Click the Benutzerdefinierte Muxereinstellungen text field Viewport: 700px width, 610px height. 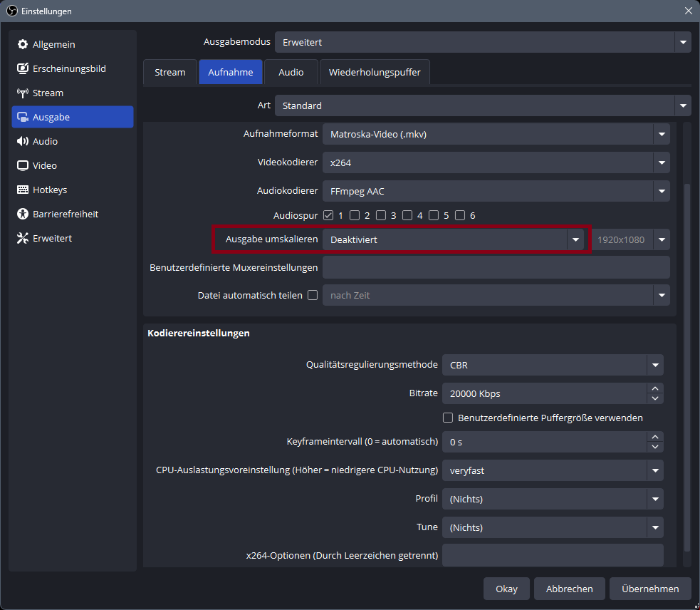[x=496, y=267]
